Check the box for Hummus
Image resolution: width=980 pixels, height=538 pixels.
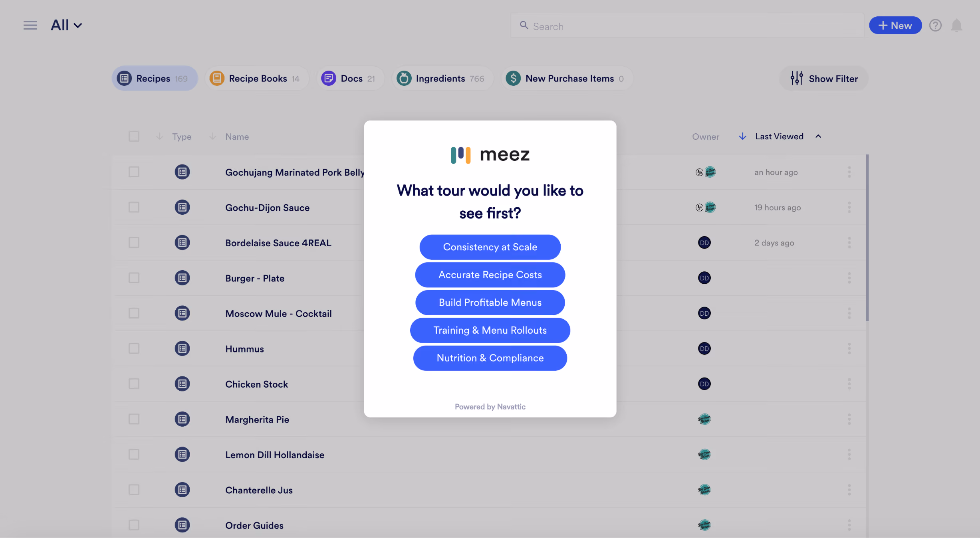pyautogui.click(x=134, y=348)
